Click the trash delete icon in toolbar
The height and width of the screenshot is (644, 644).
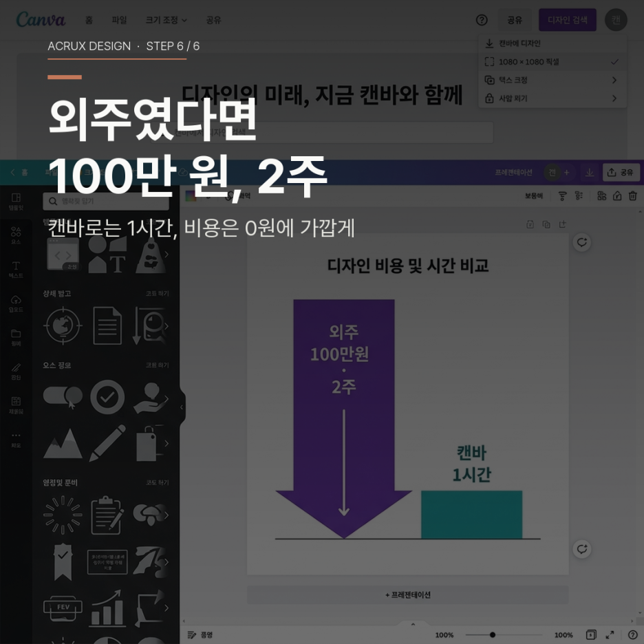coord(632,196)
